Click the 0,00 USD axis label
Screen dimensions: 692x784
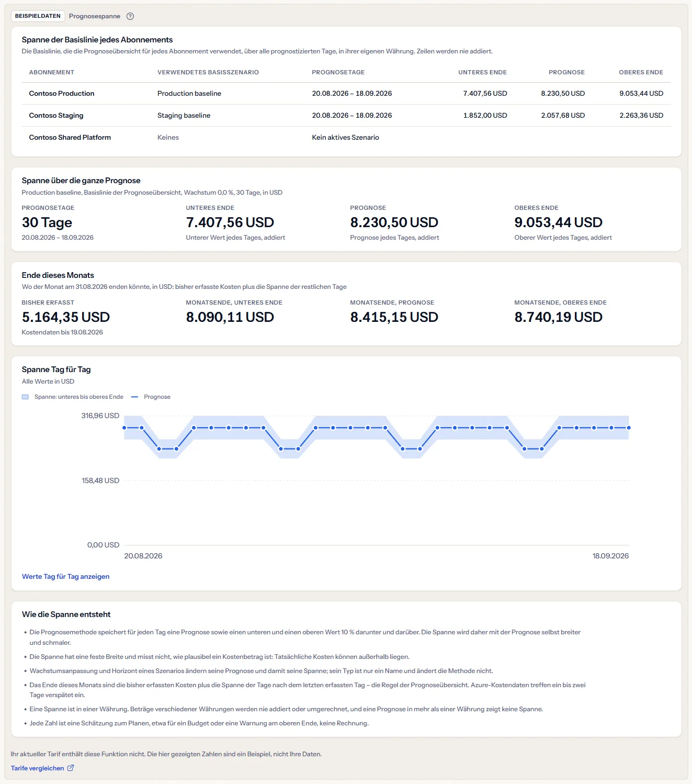(x=104, y=545)
